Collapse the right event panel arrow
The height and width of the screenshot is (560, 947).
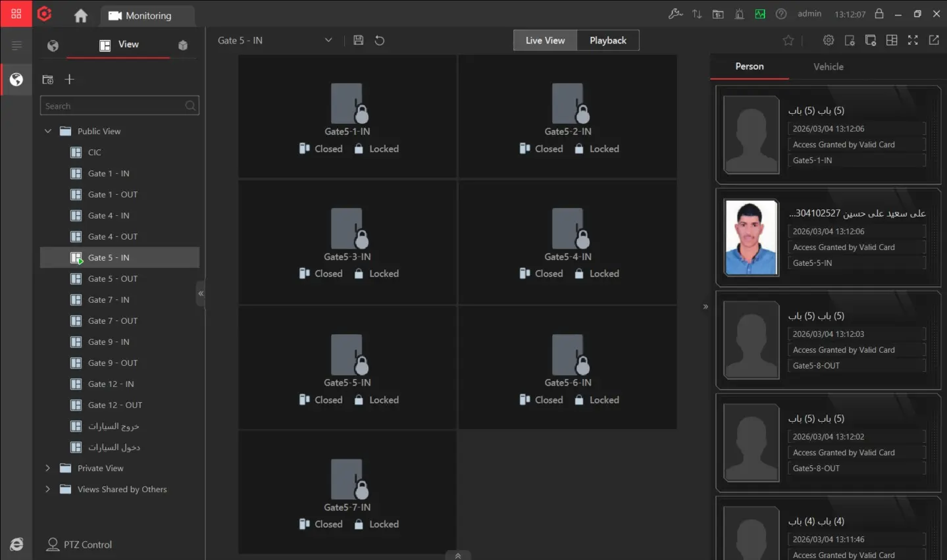[705, 307]
